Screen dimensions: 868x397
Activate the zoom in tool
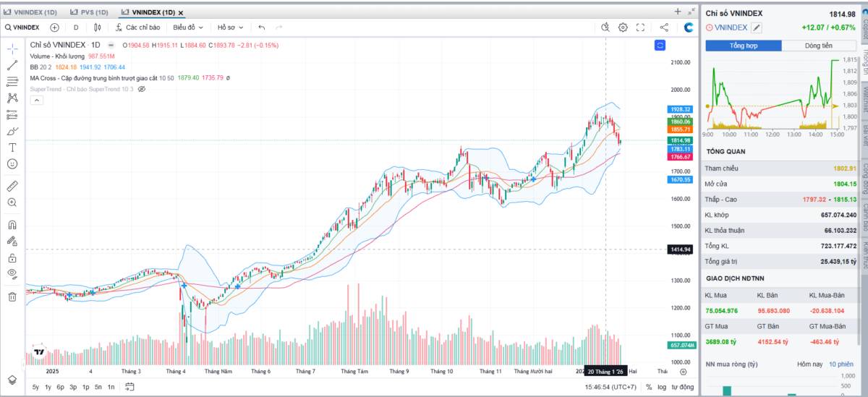[12, 202]
